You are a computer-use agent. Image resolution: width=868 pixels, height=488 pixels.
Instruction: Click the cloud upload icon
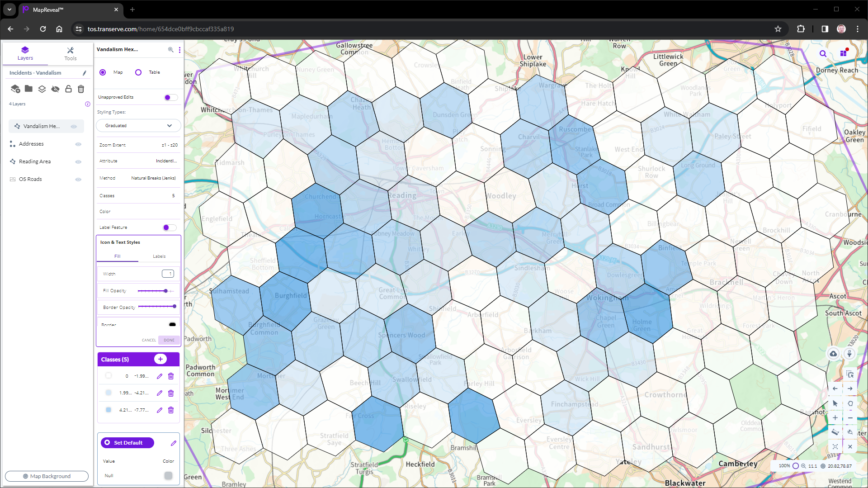tap(834, 354)
